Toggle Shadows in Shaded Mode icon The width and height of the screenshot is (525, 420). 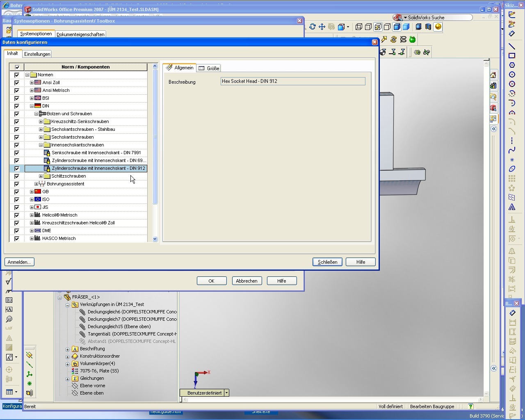point(419,27)
